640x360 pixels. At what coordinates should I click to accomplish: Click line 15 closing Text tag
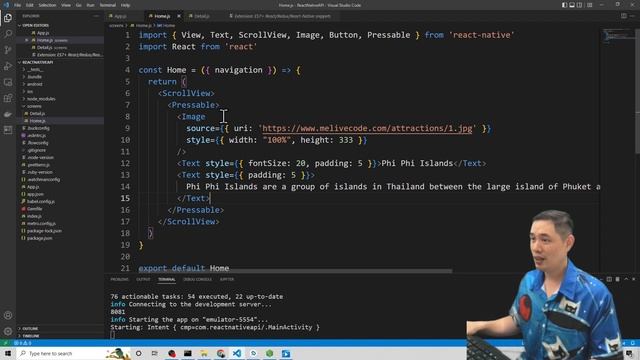(194, 198)
